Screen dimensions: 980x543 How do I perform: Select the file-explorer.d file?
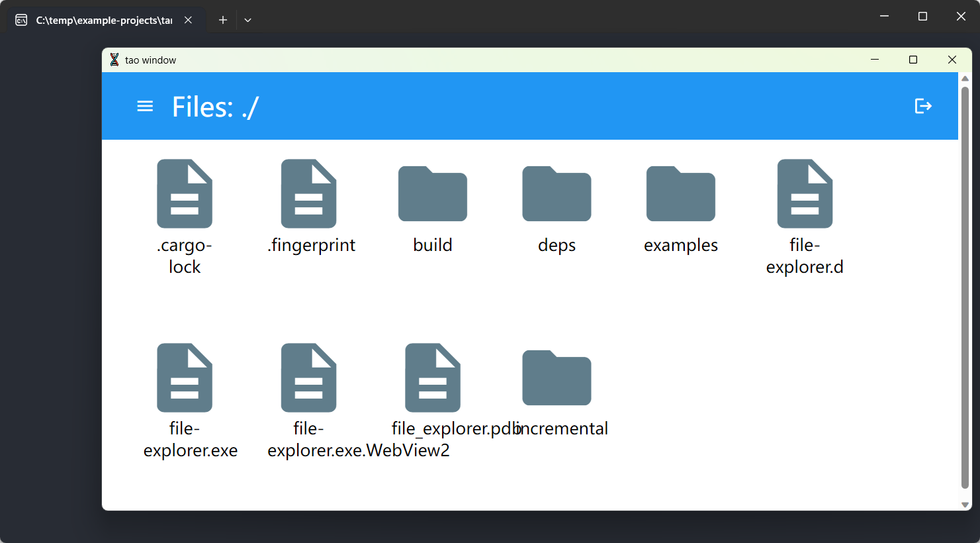click(805, 193)
